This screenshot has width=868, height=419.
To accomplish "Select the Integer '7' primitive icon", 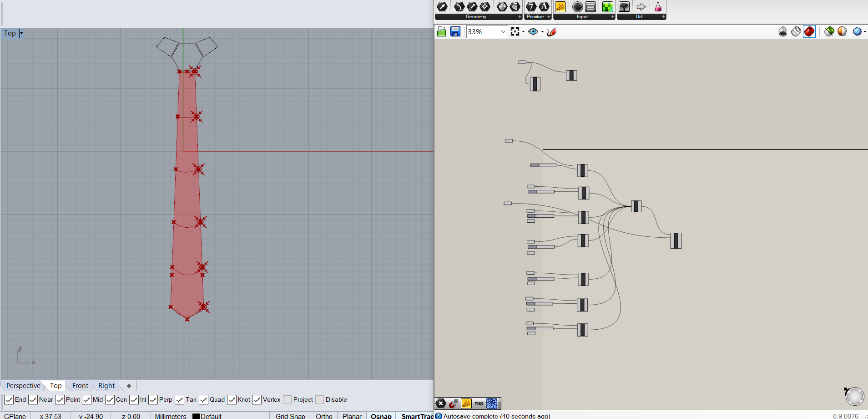I will tap(531, 7).
